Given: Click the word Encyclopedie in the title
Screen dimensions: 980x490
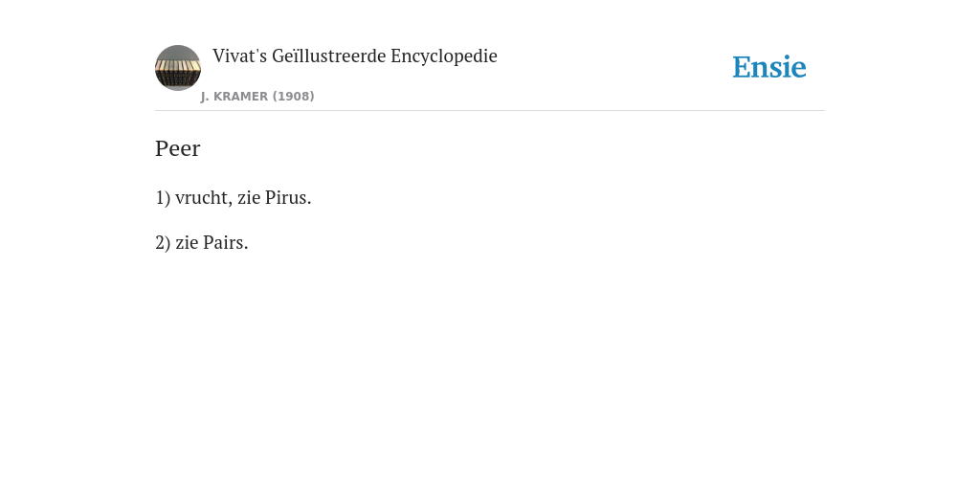Looking at the screenshot, I should (444, 56).
